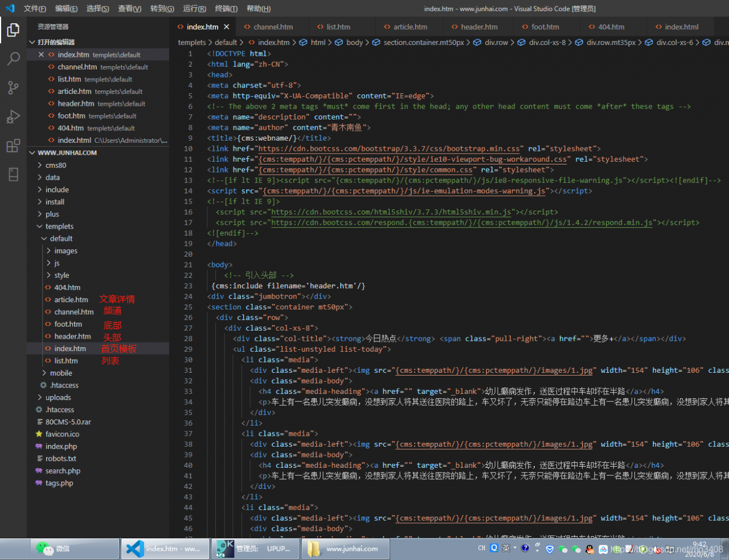Image resolution: width=729 pixels, height=560 pixels.
Task: Open the 帮助(H) menu
Action: tap(259, 9)
